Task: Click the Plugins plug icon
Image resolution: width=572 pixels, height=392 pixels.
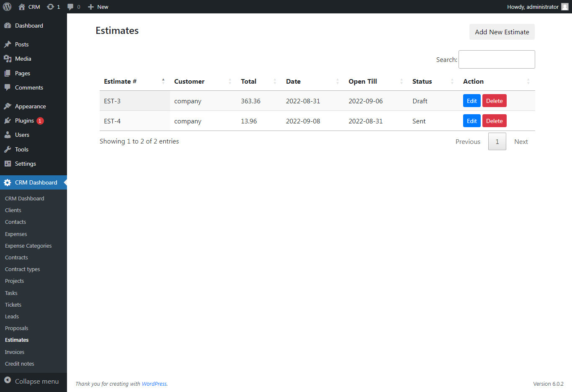Action: pyautogui.click(x=8, y=120)
